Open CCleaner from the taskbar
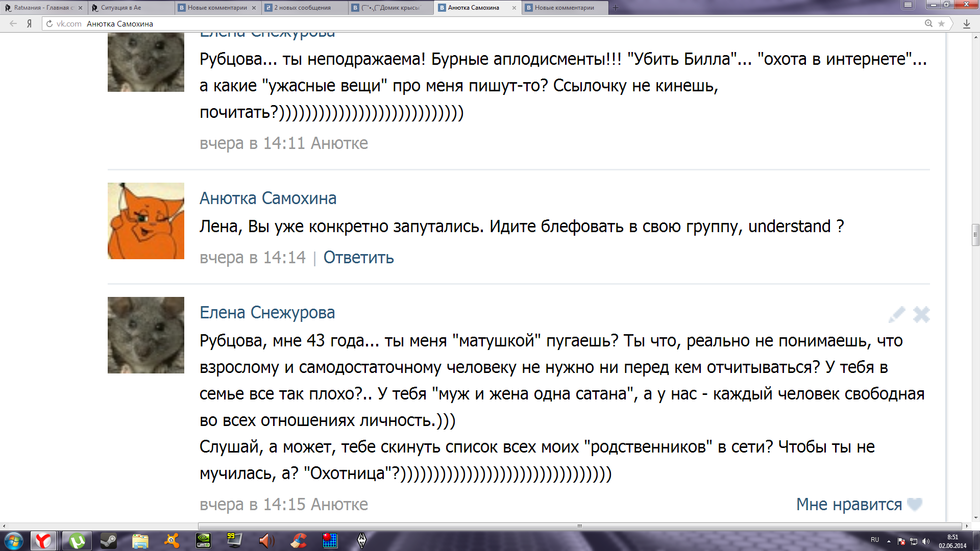The width and height of the screenshot is (980, 551). [x=299, y=540]
